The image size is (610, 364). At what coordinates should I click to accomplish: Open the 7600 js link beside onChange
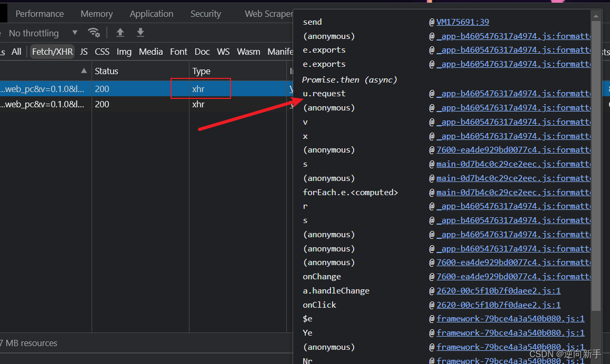513,277
